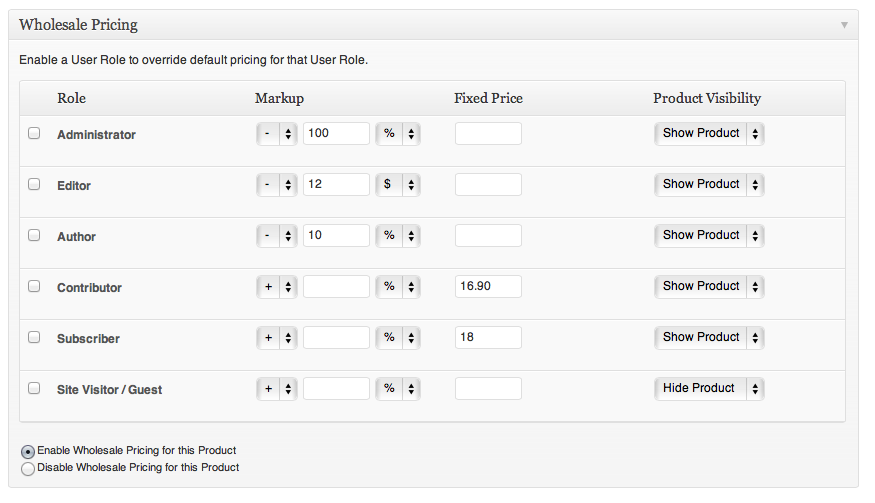Open Author markup percent unit dropdown
This screenshot has width=875, height=503.
pyautogui.click(x=398, y=236)
